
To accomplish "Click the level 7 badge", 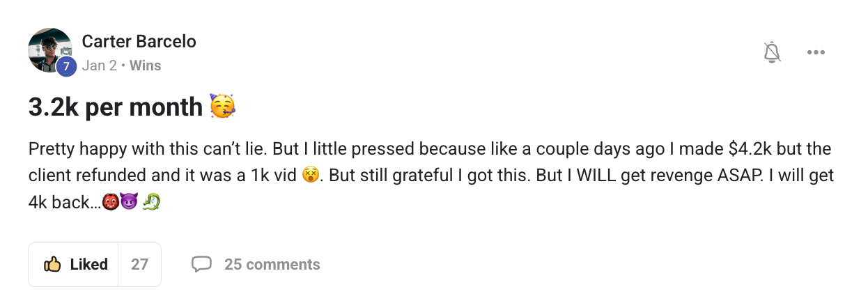I will [x=67, y=67].
